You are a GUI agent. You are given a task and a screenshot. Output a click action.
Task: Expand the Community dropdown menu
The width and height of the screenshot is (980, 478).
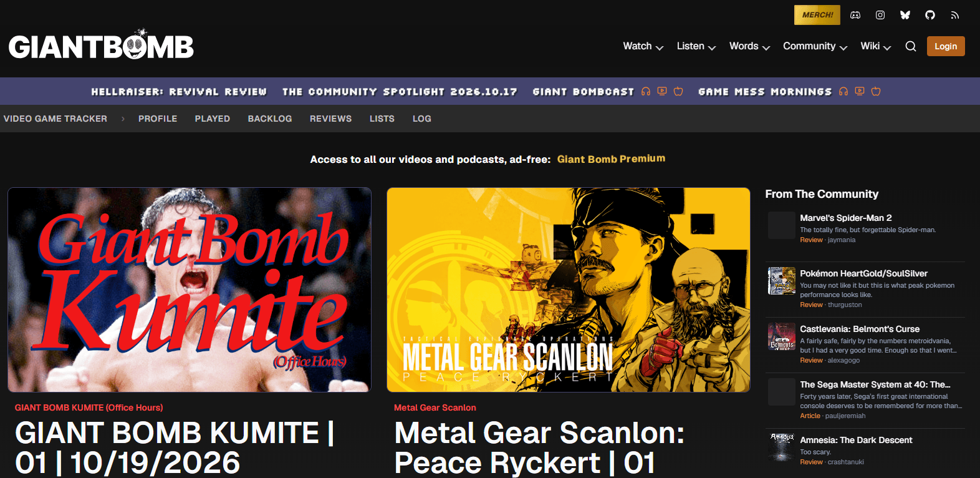[815, 46]
